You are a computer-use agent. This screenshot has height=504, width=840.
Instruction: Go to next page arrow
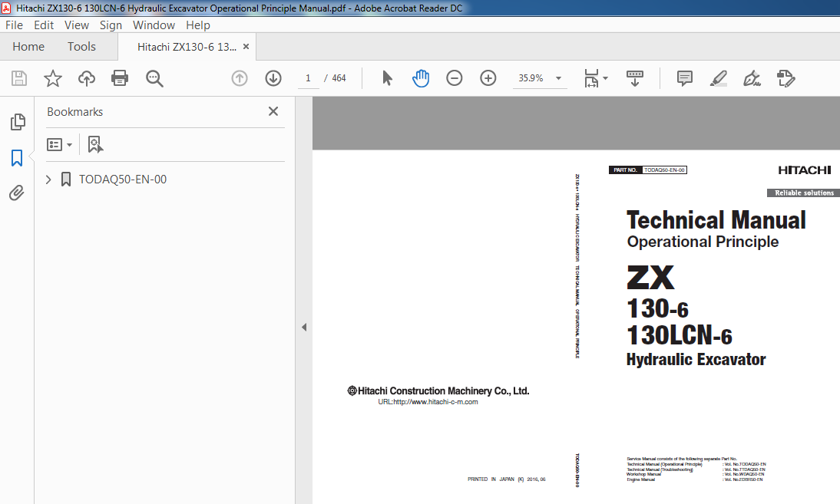click(273, 78)
